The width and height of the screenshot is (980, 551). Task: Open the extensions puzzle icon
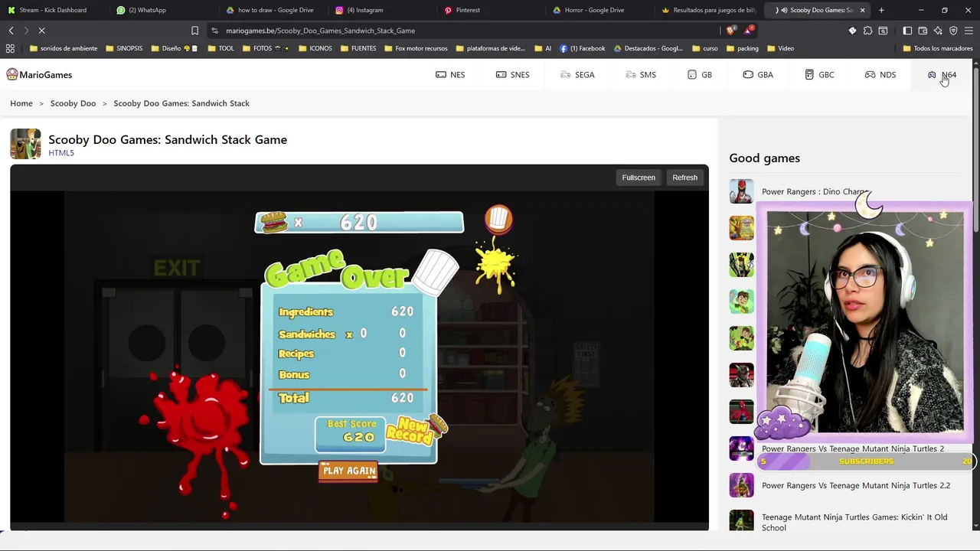coord(867,31)
